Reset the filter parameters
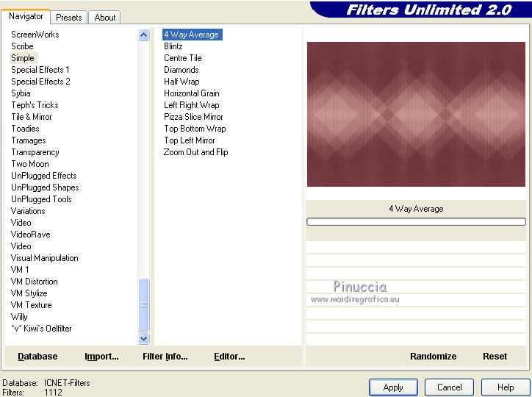Viewport: 532px width, 397px height. (495, 357)
